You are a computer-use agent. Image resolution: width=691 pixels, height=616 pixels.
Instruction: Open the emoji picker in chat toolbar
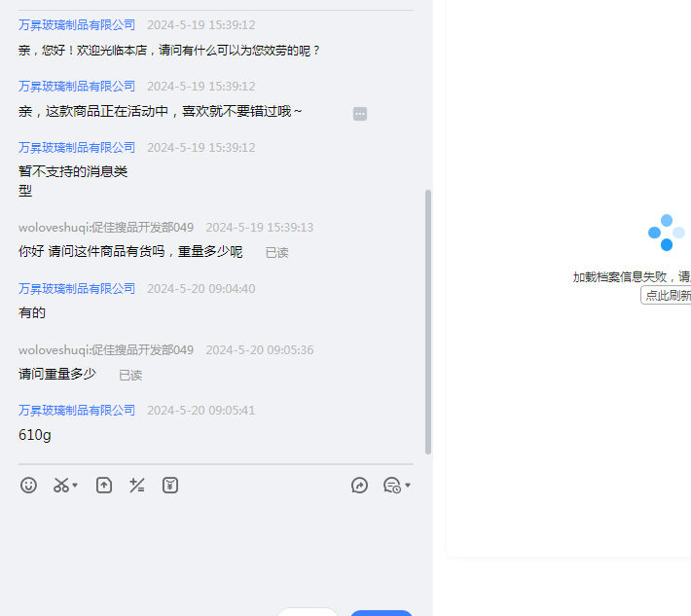click(x=28, y=485)
